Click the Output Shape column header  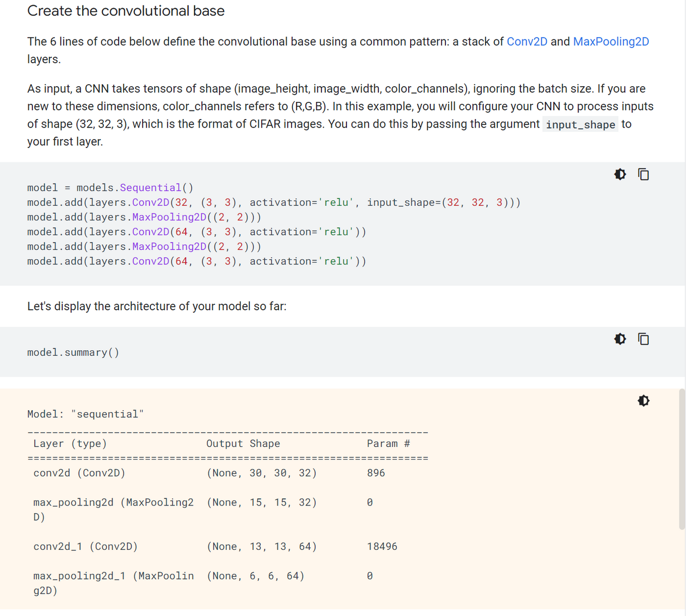[x=243, y=443]
